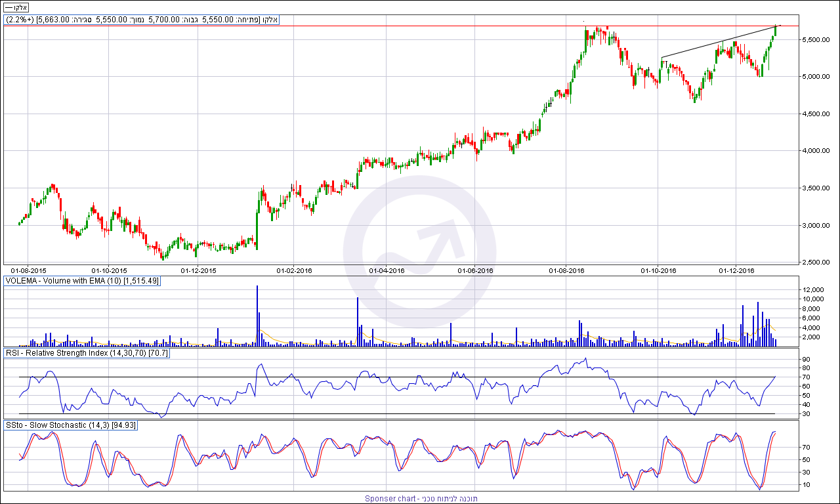Viewport: 840px width, 504px height.
Task: Click the 01-12-2015 date label
Action: (198, 270)
